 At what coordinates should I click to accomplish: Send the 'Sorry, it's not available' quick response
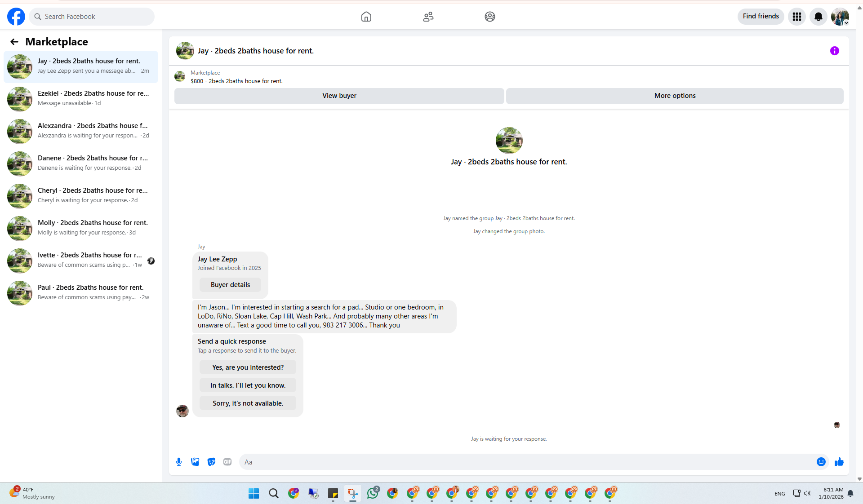tap(248, 403)
